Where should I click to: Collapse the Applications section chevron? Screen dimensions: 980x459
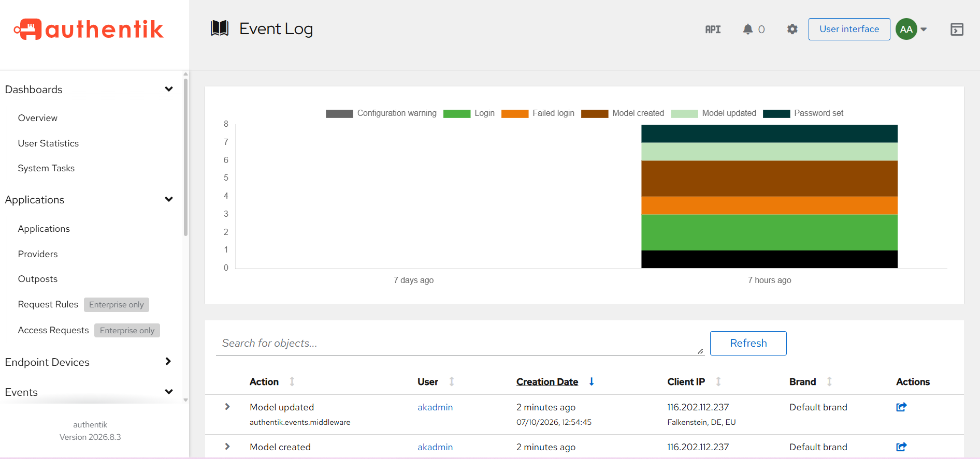(x=169, y=199)
